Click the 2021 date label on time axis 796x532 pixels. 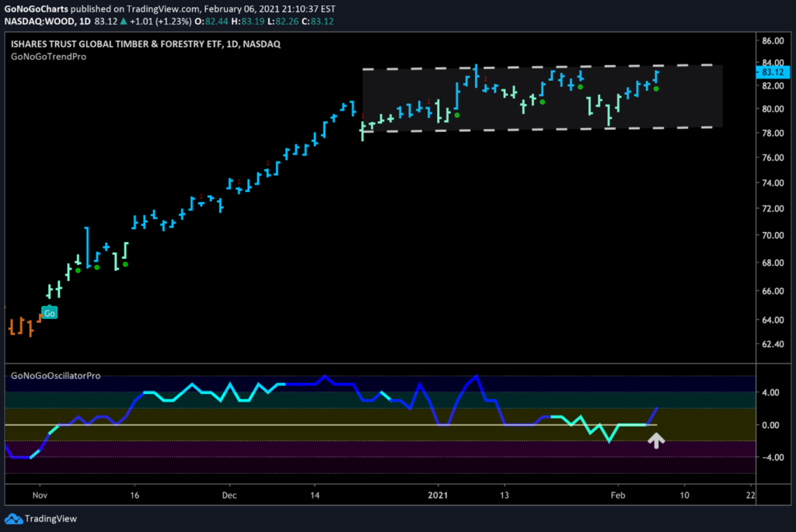click(438, 495)
